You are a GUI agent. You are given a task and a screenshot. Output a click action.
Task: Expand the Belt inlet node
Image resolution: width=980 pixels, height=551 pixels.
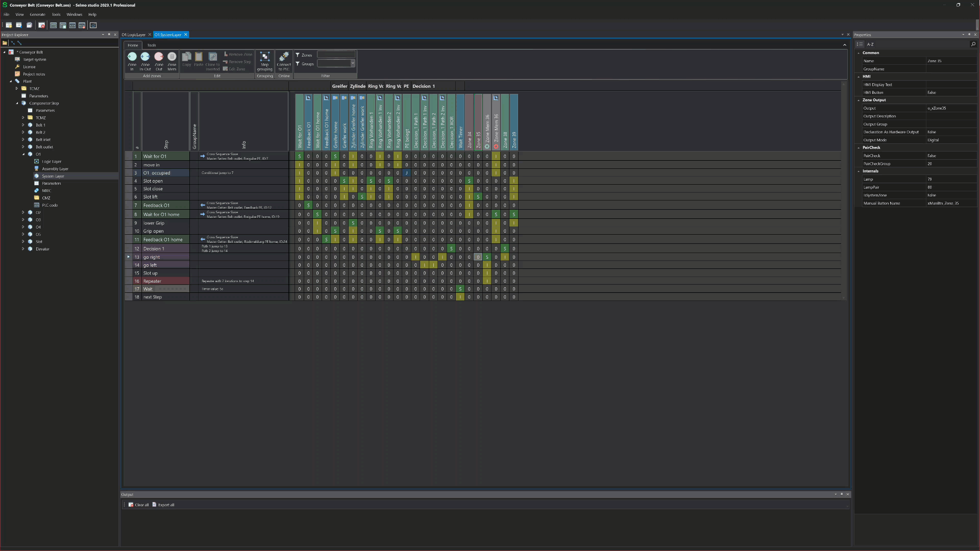point(23,140)
